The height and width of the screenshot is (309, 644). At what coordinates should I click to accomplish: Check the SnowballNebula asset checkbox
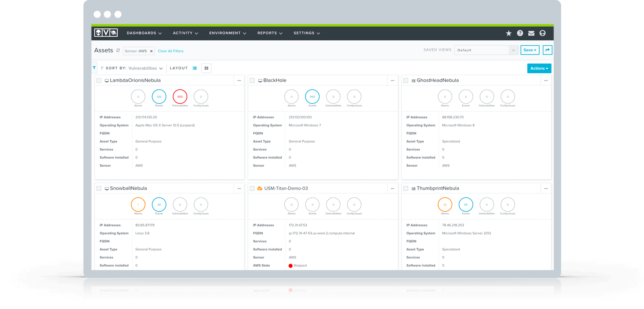pos(99,188)
